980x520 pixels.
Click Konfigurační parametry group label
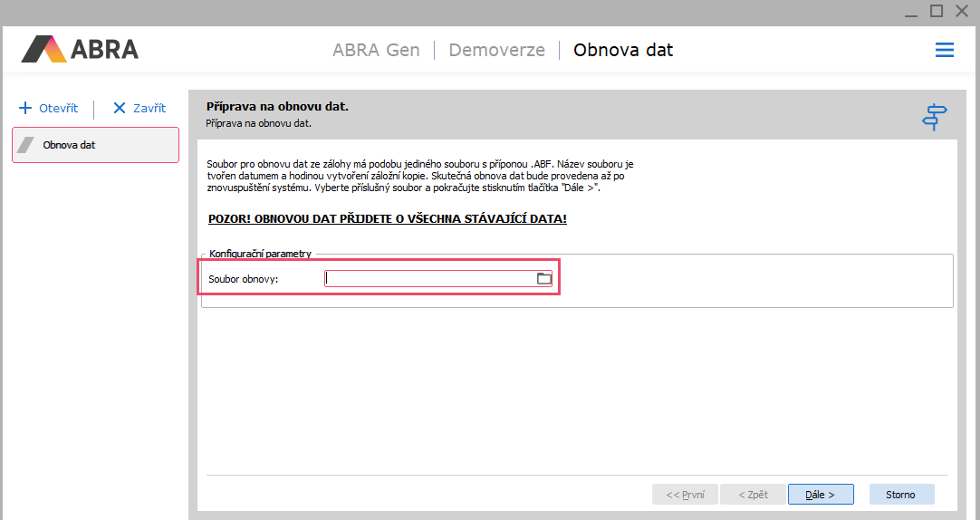[260, 254]
